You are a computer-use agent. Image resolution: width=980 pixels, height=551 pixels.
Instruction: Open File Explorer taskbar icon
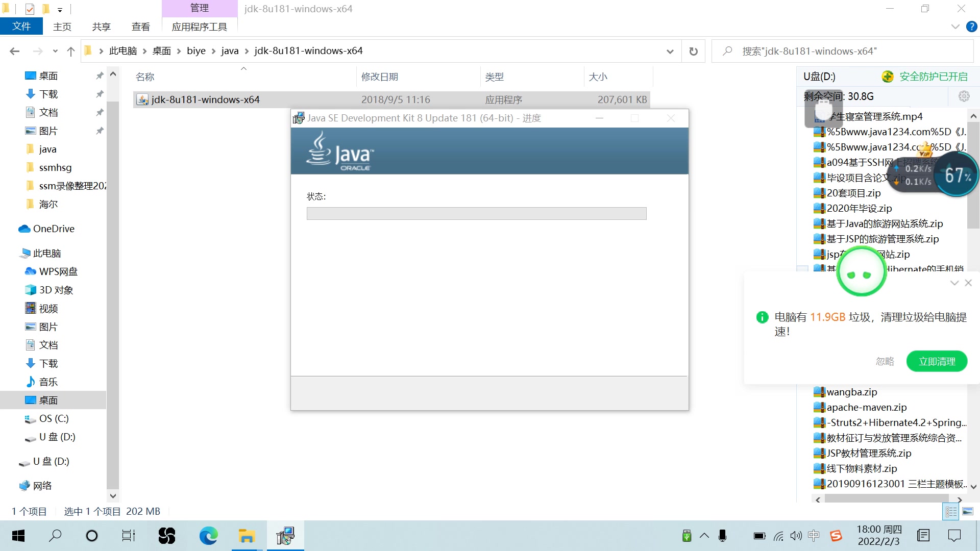pyautogui.click(x=247, y=536)
